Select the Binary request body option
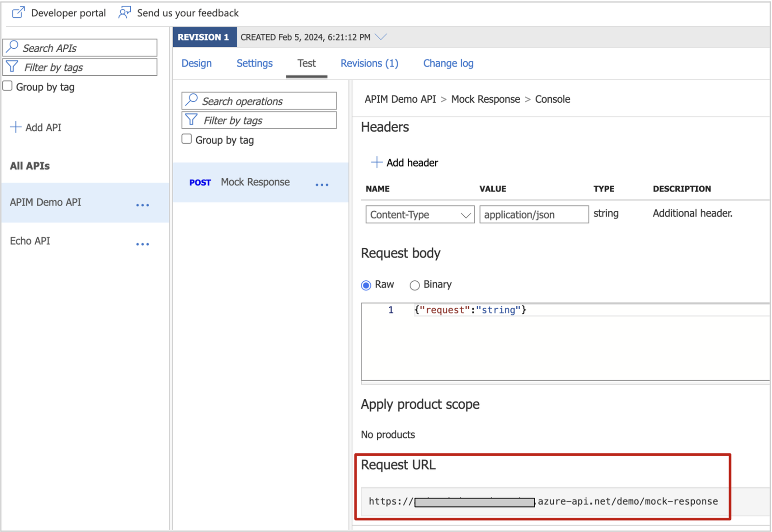 (x=414, y=285)
